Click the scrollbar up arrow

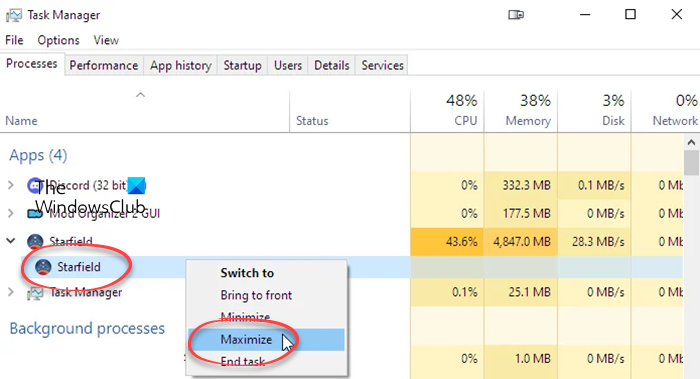tap(691, 142)
